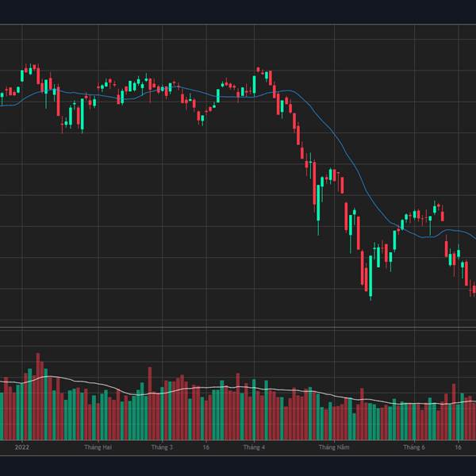Image resolution: width=476 pixels, height=476 pixels.
Task: Click the Tháng 6 axis label
Action: click(x=414, y=447)
